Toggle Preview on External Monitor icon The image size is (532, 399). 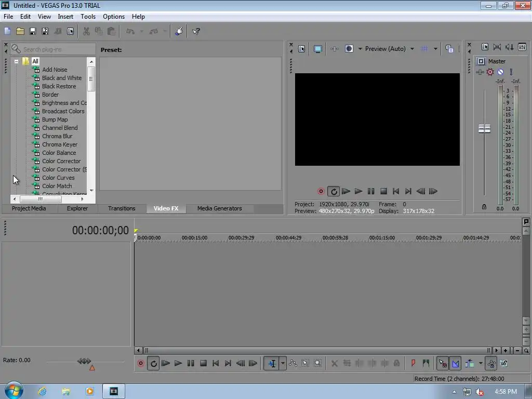coord(317,49)
